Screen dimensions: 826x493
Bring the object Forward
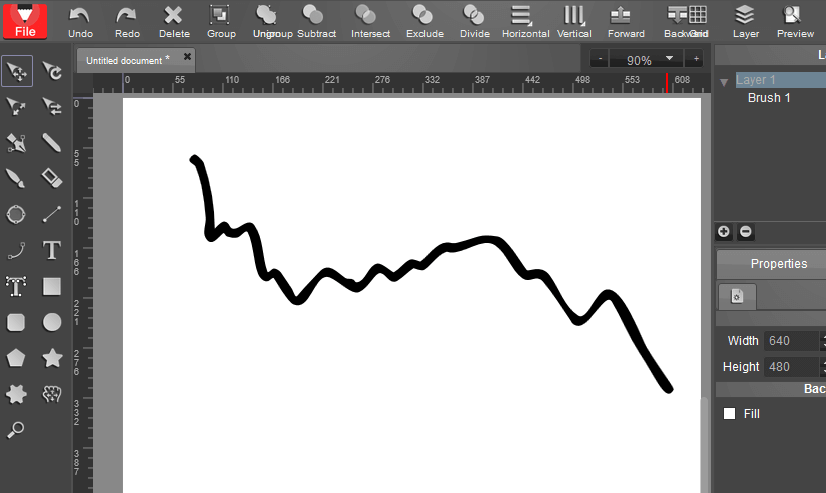click(626, 22)
